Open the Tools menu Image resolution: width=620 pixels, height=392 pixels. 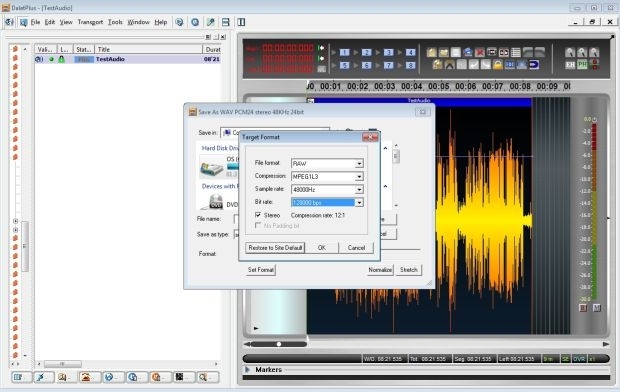[x=115, y=22]
